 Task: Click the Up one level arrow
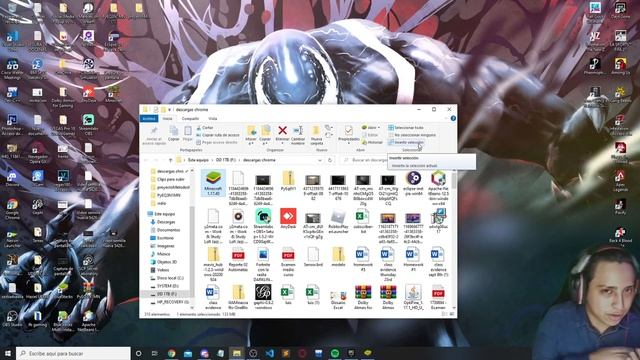pos(170,160)
